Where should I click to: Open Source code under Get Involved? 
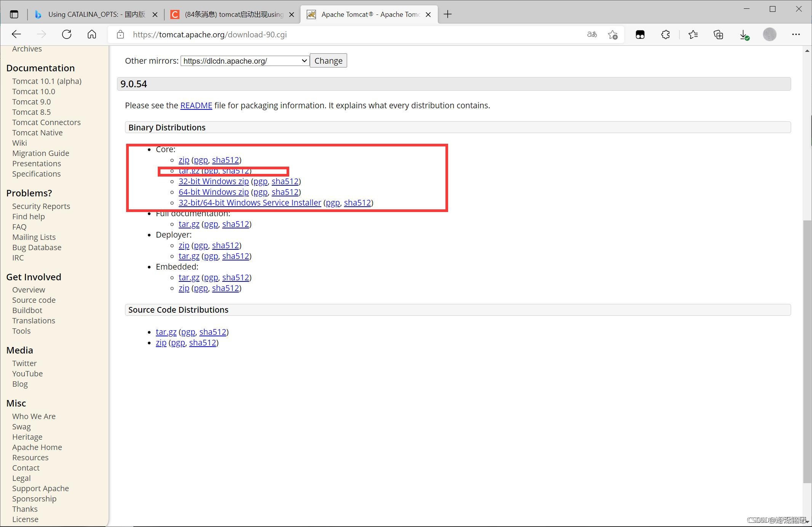(34, 300)
